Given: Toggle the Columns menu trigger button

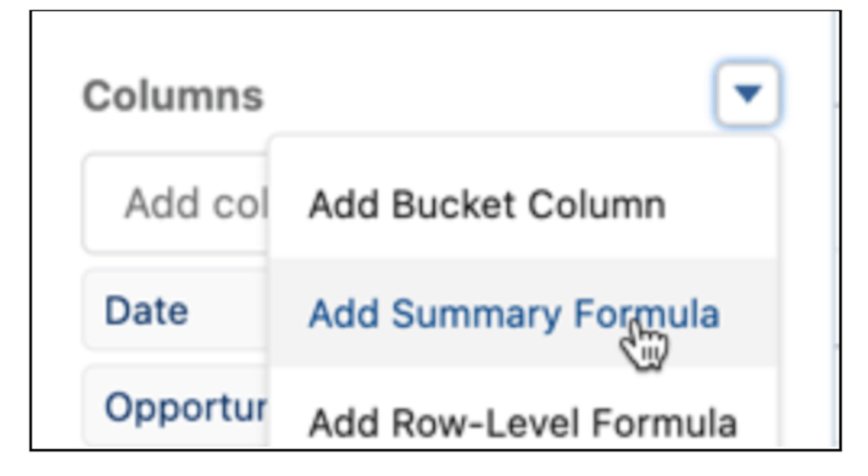Looking at the screenshot, I should pos(747,94).
